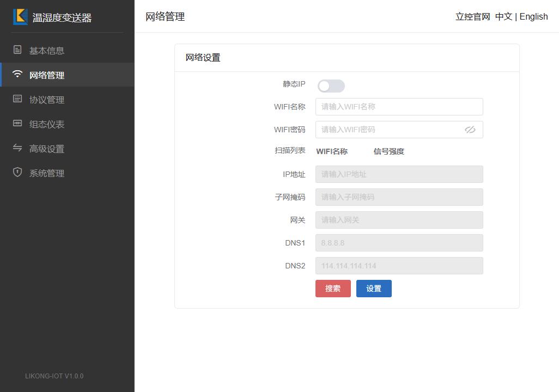Viewport: 559px width, 392px height.
Task: Show WIFI password via eye icon
Action: pyautogui.click(x=470, y=130)
